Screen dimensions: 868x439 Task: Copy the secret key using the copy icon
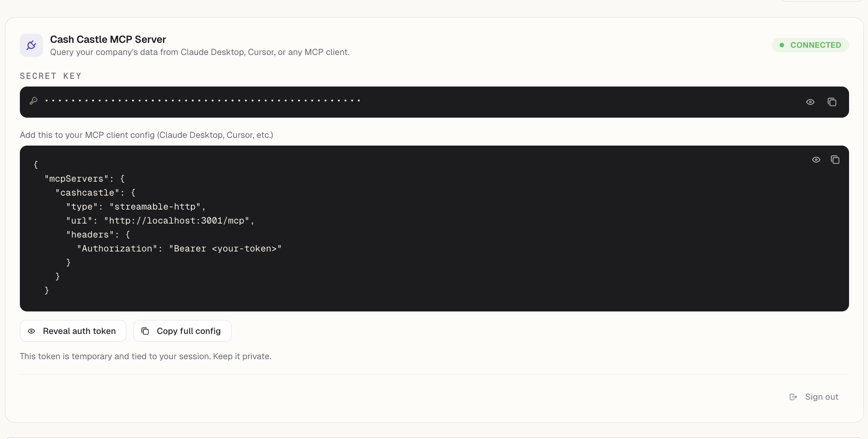coord(832,102)
